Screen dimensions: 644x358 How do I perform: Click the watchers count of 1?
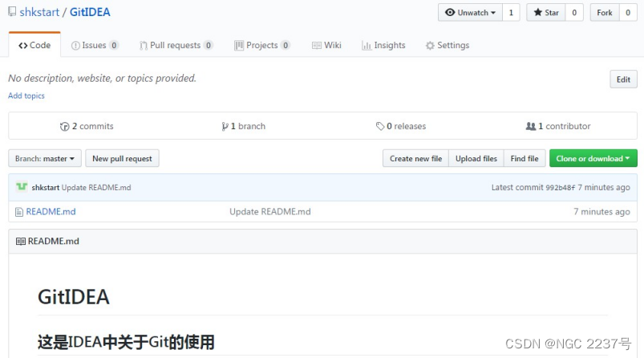click(512, 12)
